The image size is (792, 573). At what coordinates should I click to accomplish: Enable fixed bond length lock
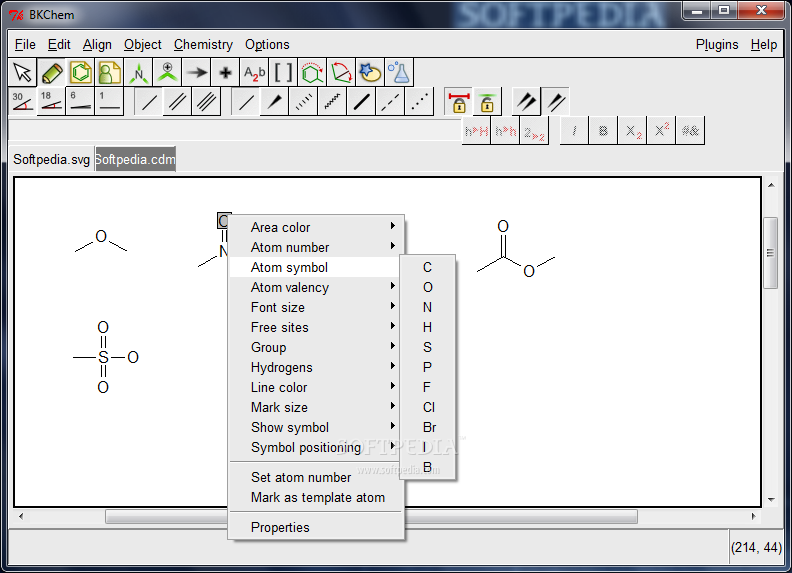click(x=459, y=102)
